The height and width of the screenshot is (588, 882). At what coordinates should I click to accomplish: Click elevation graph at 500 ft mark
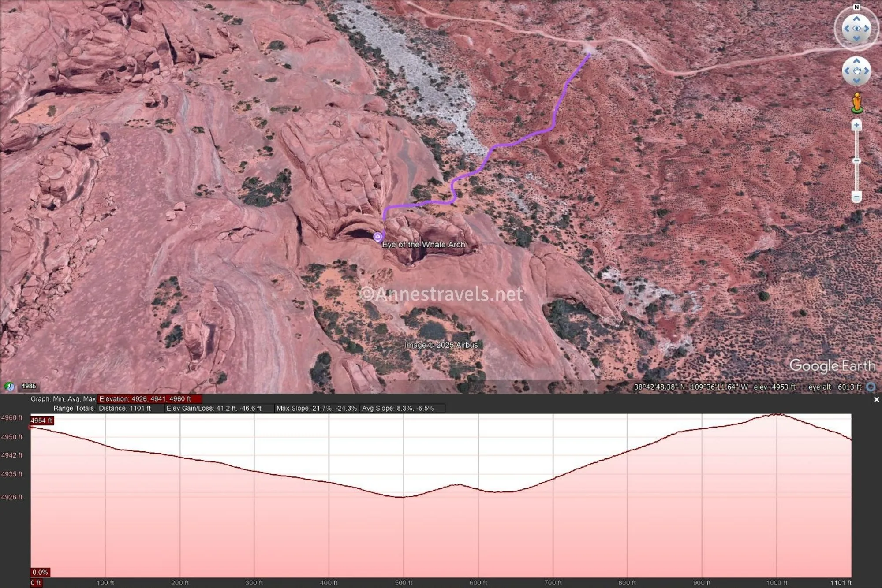pyautogui.click(x=403, y=497)
